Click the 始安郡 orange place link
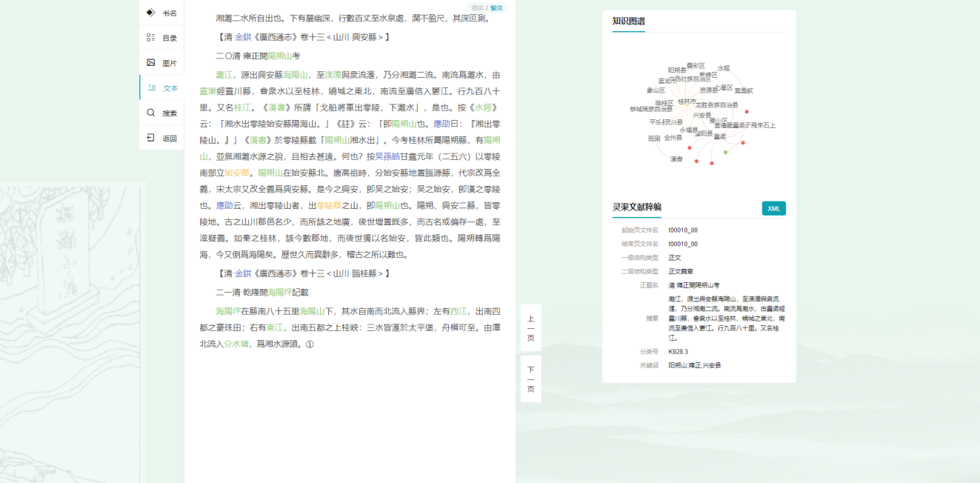The height and width of the screenshot is (483, 980). [x=237, y=173]
